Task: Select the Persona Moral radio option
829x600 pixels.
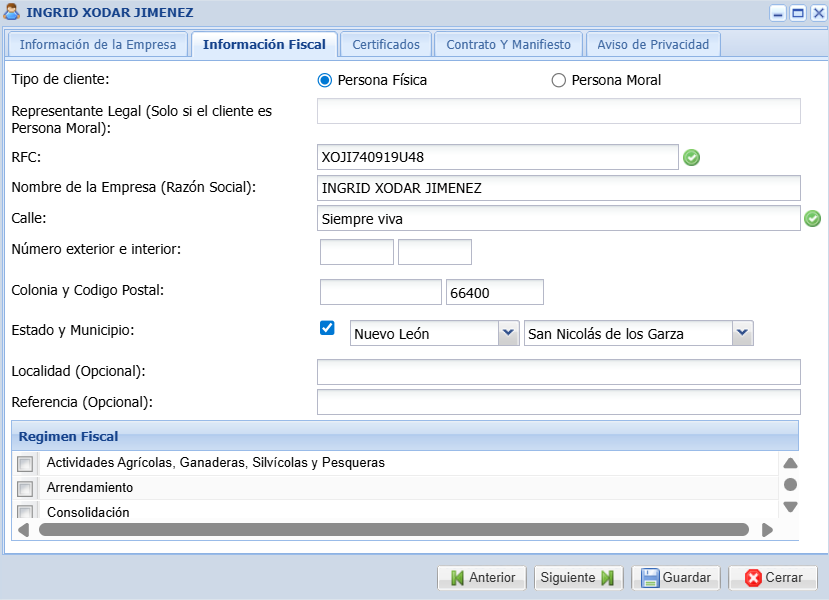Action: (x=559, y=80)
